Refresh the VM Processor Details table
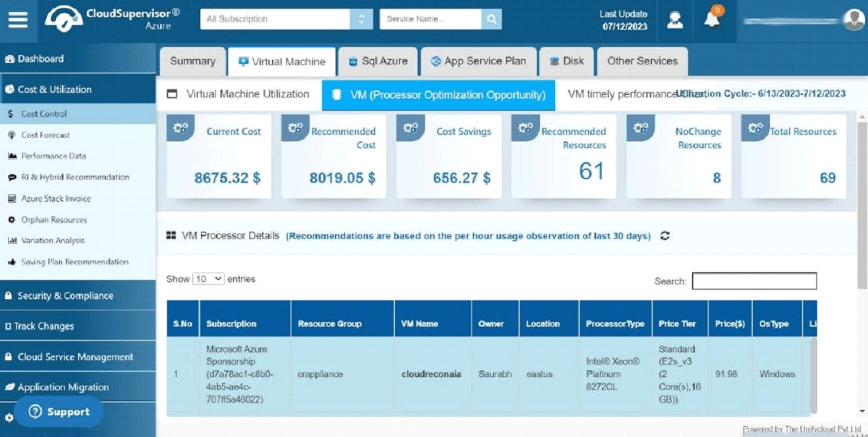The image size is (868, 437). pos(665,236)
